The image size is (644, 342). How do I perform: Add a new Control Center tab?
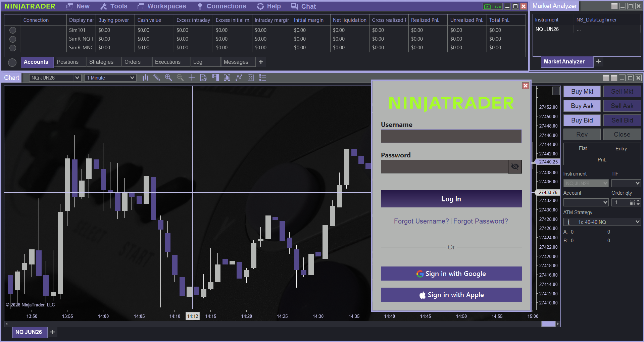coord(261,62)
